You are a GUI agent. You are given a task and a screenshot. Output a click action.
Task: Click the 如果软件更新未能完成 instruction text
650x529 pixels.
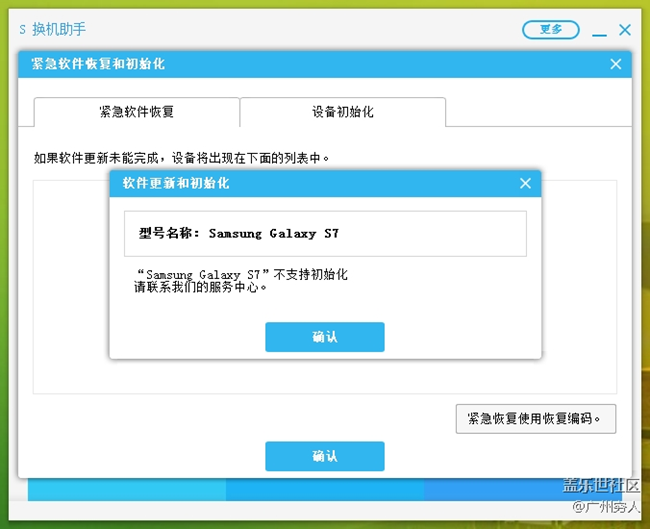pos(182,158)
